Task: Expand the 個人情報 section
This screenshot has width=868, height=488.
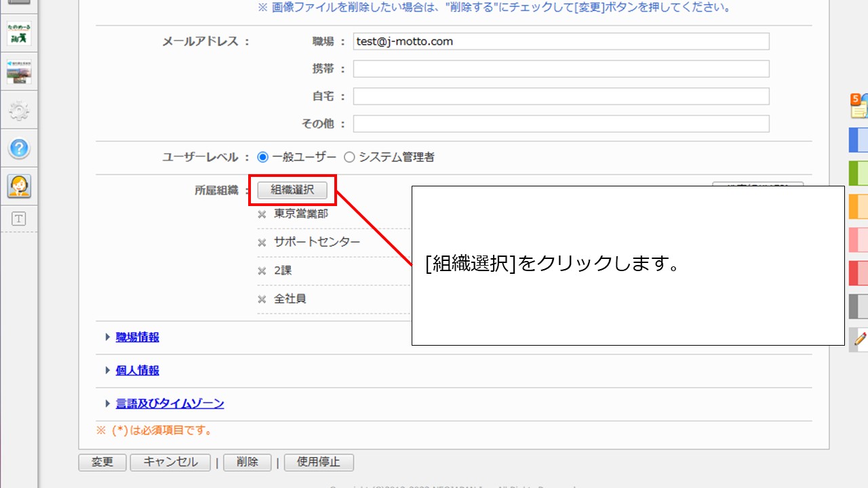Action: tap(137, 370)
